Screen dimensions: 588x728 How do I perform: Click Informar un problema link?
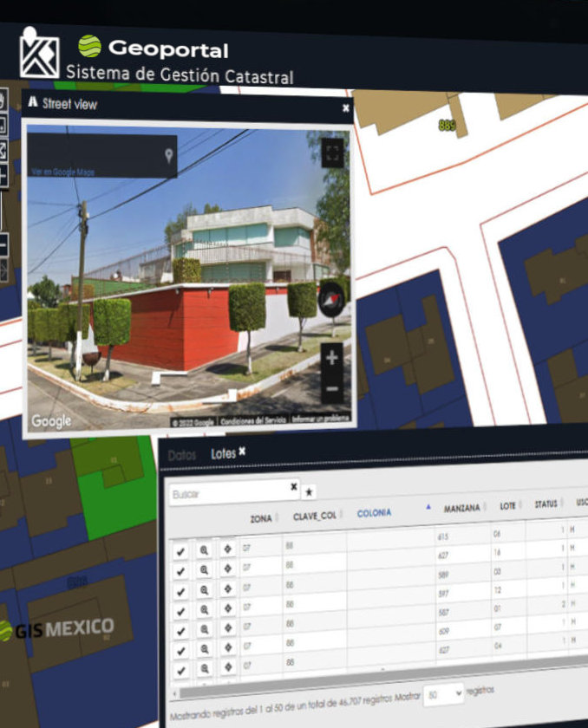321,419
